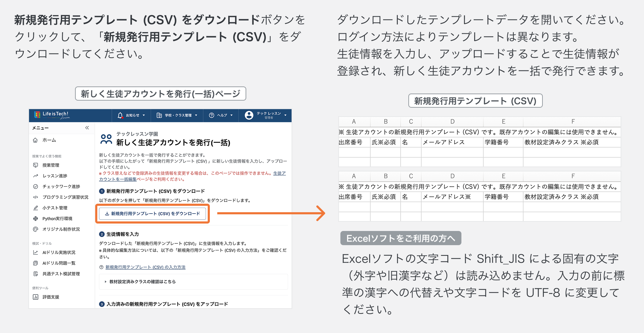
Task: Open プログラミング演習状況 menu item
Action: click(x=65, y=197)
